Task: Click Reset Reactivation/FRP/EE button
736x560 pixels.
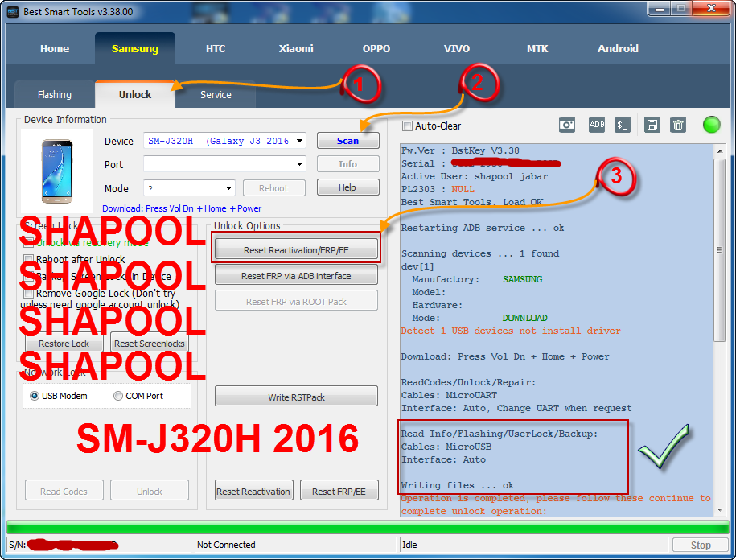Action: pos(296,249)
